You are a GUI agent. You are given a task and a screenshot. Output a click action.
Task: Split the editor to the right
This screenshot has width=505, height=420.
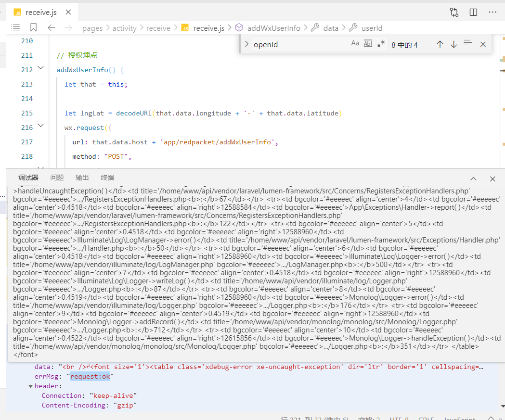(473, 12)
